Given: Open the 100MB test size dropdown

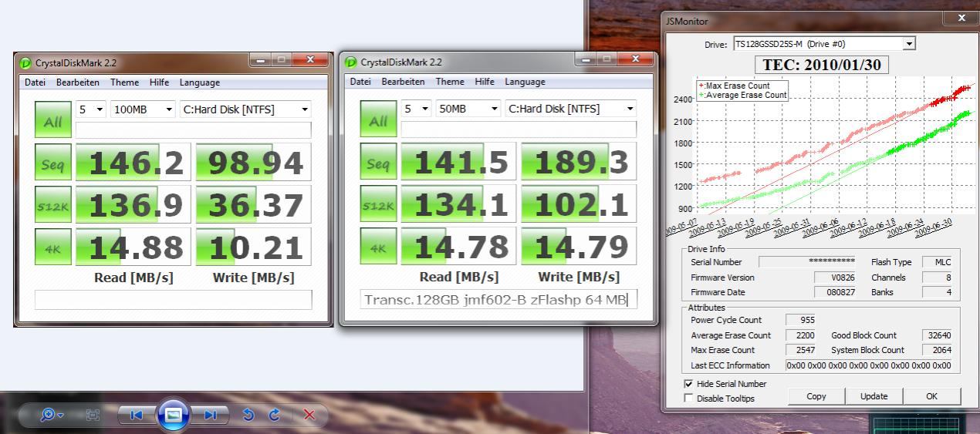Looking at the screenshot, I should [x=143, y=109].
